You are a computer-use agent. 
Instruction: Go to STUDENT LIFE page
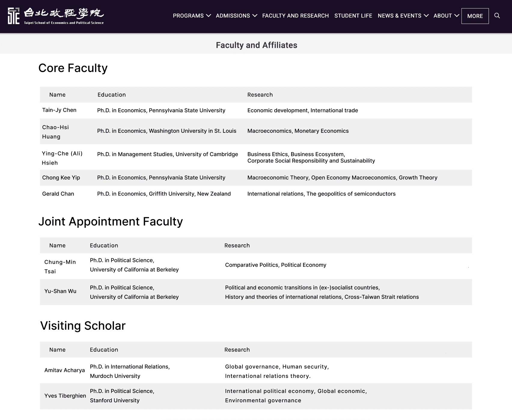click(353, 16)
